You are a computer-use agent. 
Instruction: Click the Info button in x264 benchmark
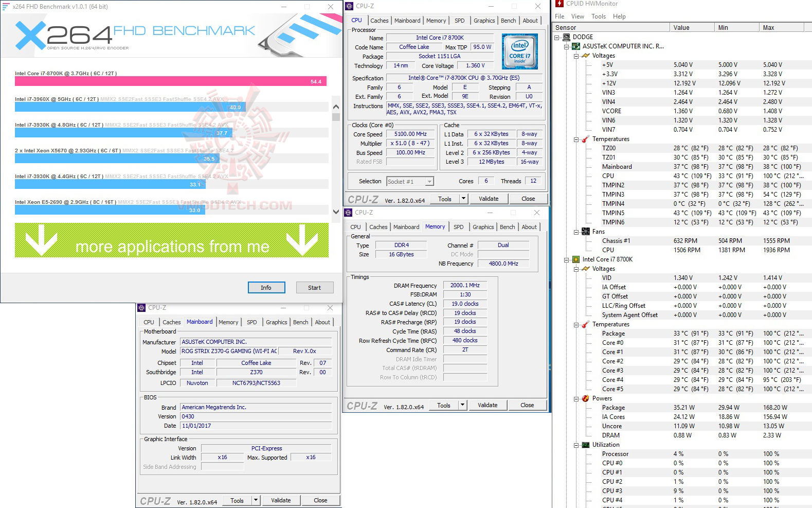pos(266,288)
